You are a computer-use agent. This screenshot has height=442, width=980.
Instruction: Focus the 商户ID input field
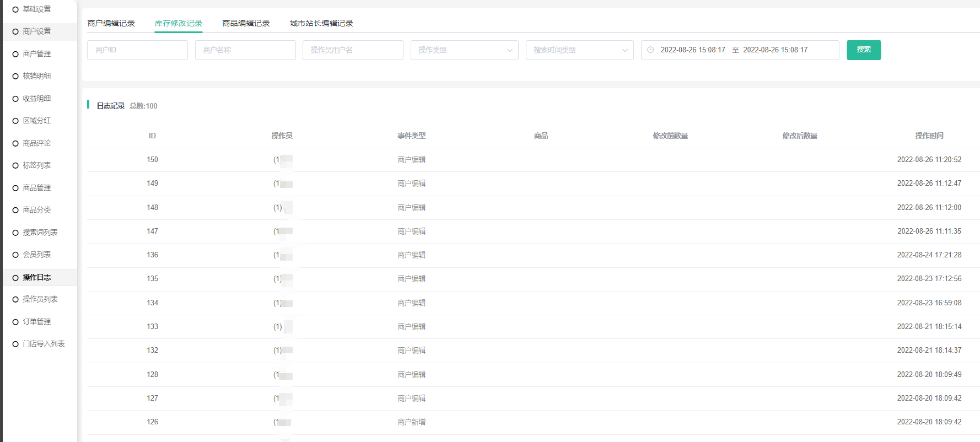pyautogui.click(x=137, y=50)
